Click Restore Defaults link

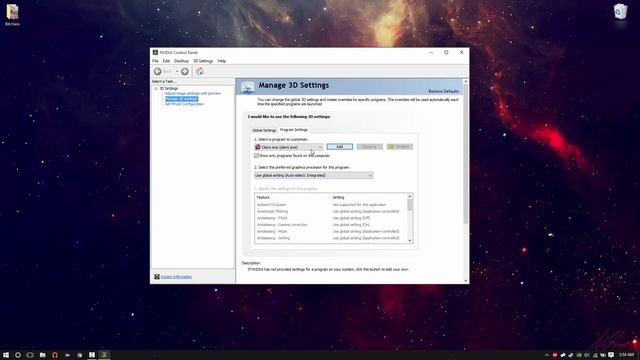(443, 91)
